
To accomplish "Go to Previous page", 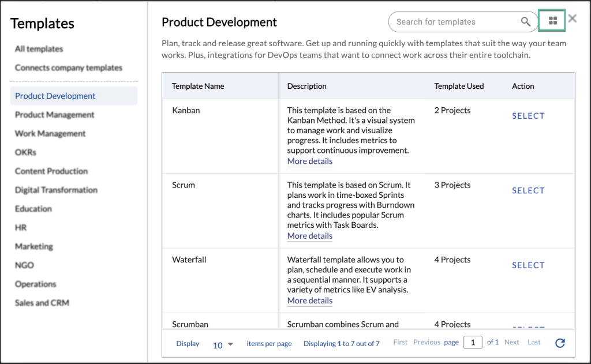I will point(427,342).
